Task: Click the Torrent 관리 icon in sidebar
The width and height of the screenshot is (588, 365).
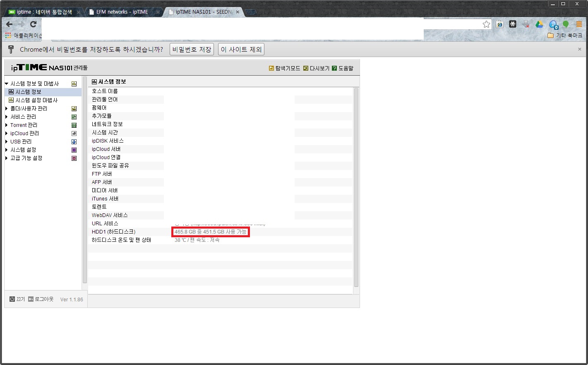Action: point(74,125)
